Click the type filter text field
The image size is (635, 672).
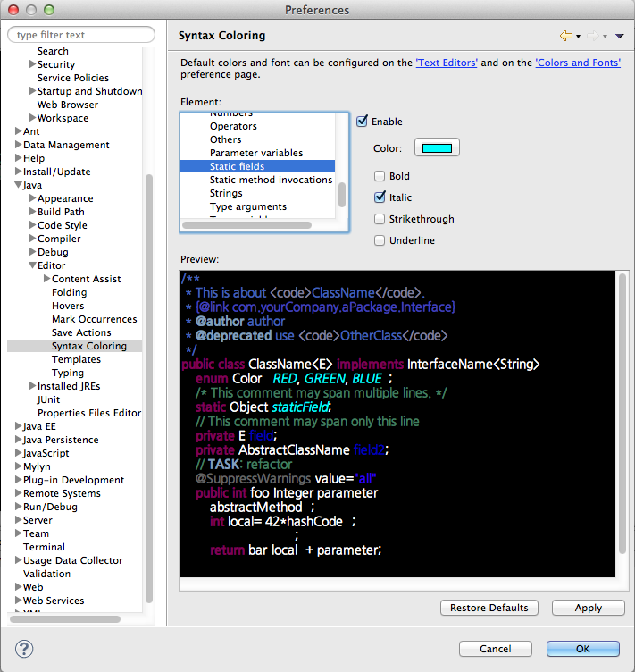(x=81, y=35)
